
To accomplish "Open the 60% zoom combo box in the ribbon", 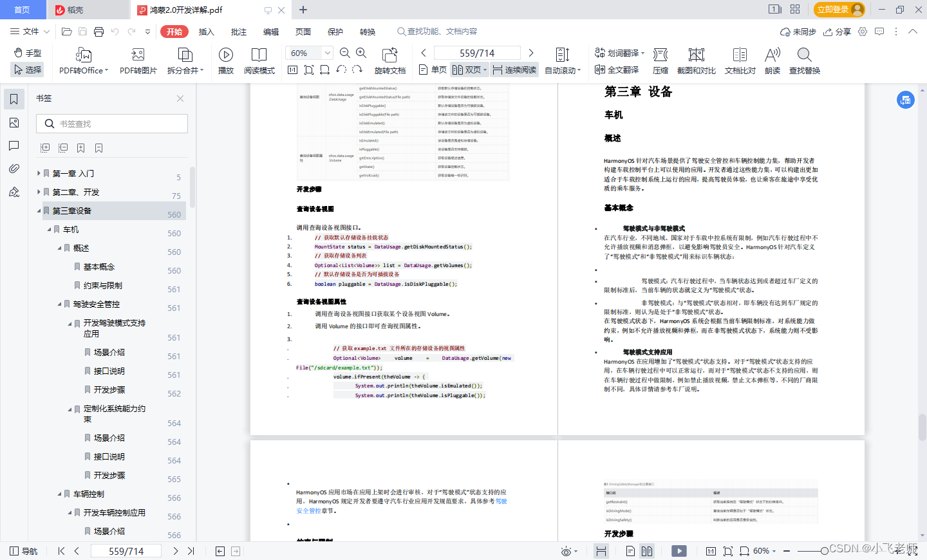I will (309, 53).
